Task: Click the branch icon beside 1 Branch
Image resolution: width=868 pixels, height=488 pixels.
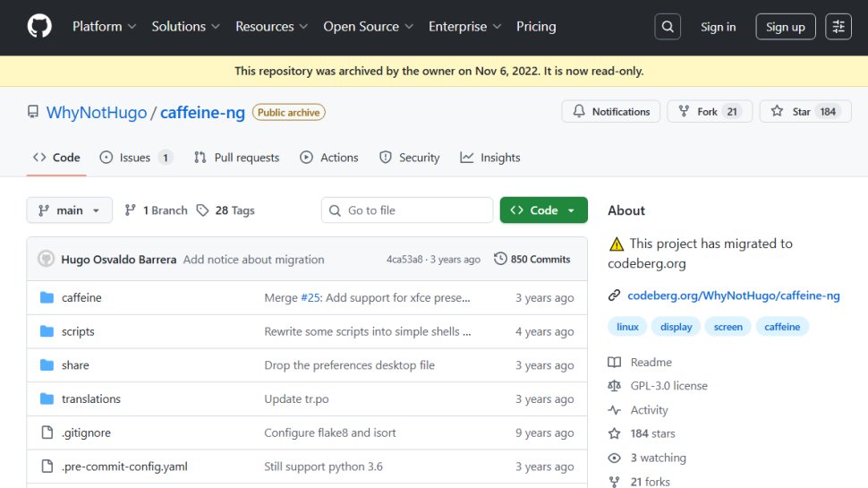Action: click(130, 210)
